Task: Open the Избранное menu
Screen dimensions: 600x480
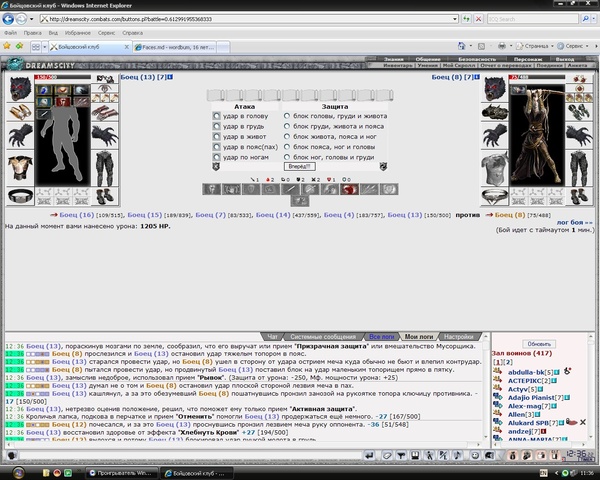Action: point(78,33)
